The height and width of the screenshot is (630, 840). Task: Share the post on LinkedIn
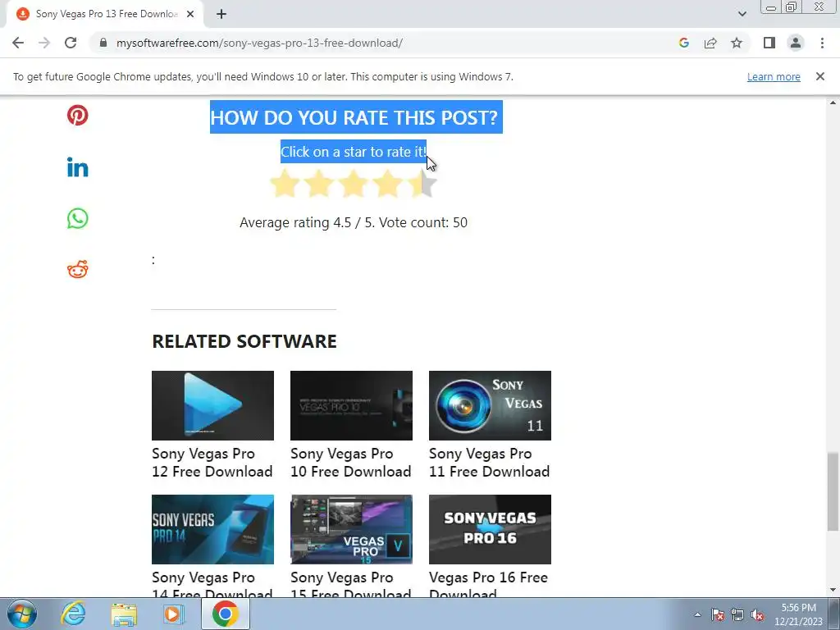click(78, 167)
